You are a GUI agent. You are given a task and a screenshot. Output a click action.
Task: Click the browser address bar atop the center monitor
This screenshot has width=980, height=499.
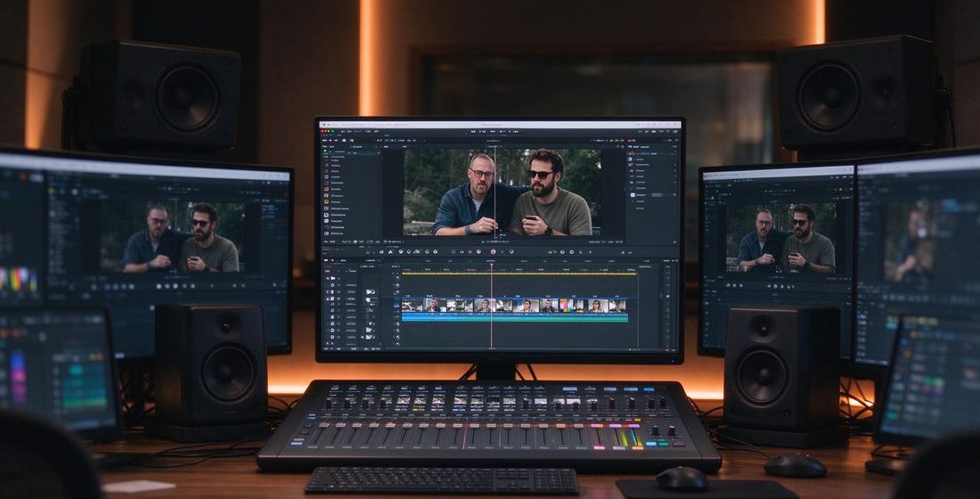point(500,125)
